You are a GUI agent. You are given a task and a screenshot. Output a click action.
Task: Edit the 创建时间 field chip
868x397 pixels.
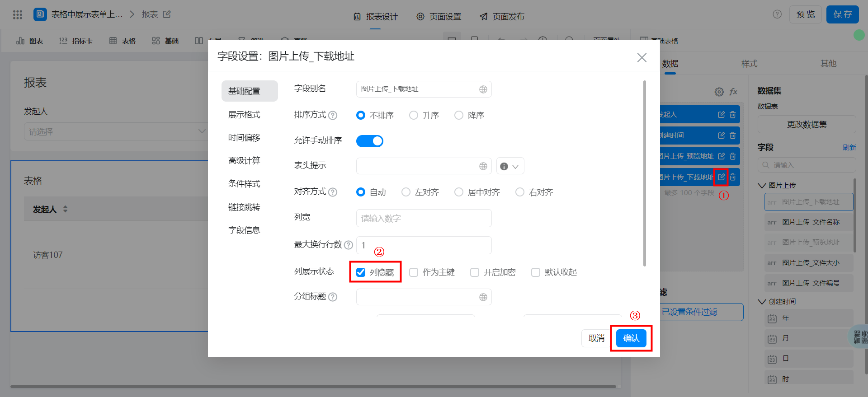[x=722, y=135]
